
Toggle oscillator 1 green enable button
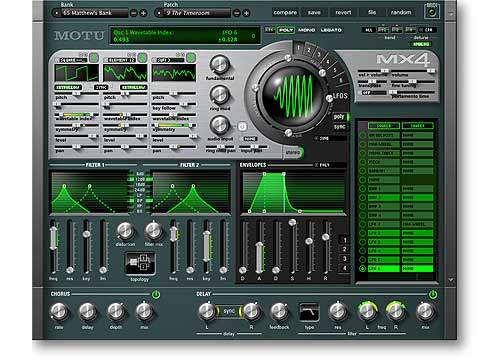tap(94, 58)
